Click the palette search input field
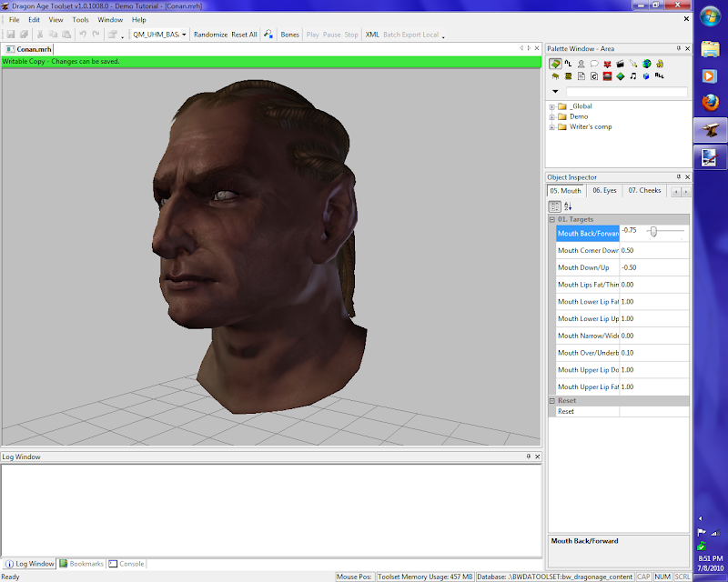This screenshot has width=728, height=582. click(x=626, y=92)
